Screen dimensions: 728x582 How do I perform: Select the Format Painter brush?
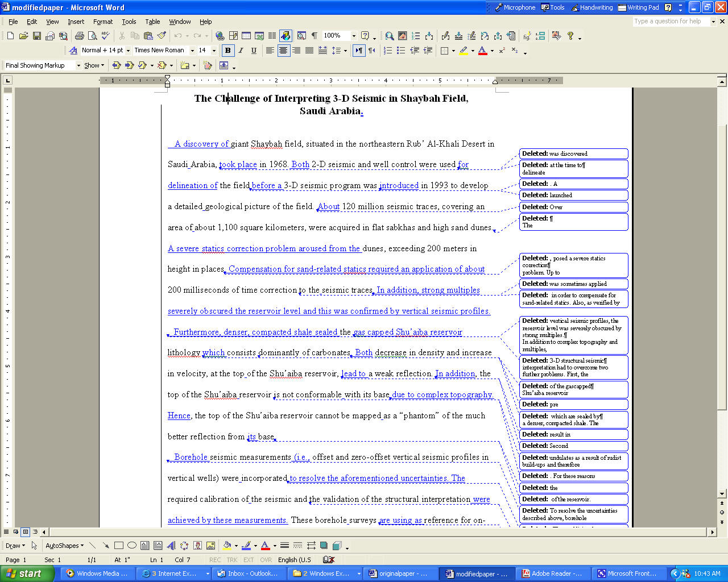tap(162, 36)
